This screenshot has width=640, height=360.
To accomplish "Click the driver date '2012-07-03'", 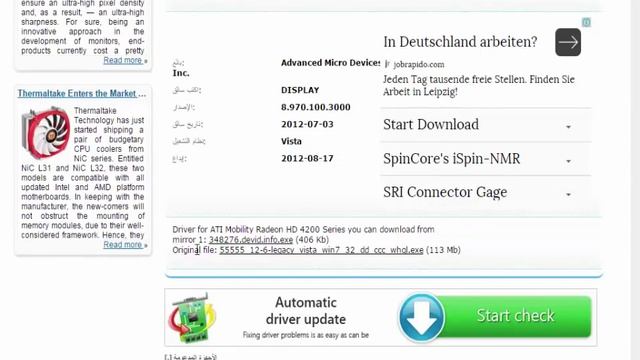I will tap(307, 124).
